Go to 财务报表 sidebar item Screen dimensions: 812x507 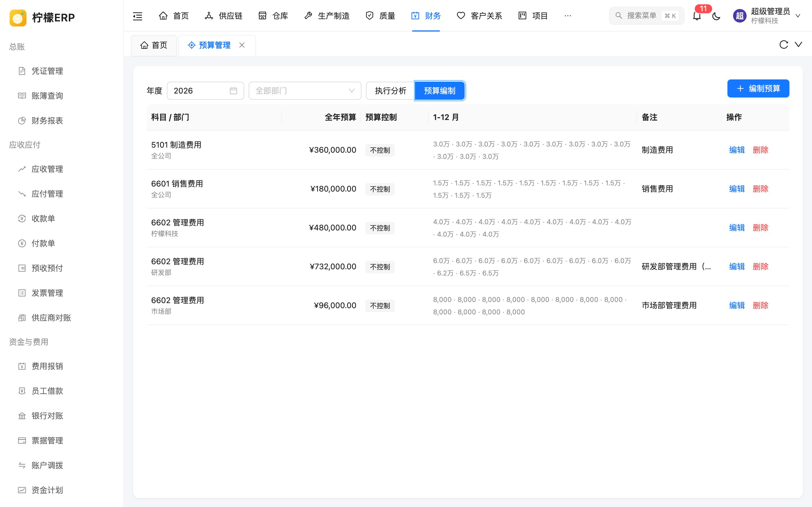[47, 121]
